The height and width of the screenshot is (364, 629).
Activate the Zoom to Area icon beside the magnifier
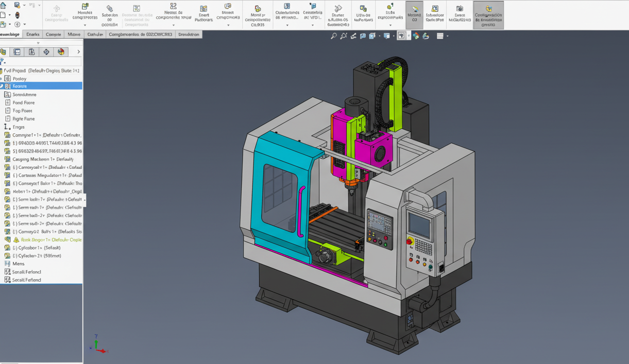(x=344, y=36)
